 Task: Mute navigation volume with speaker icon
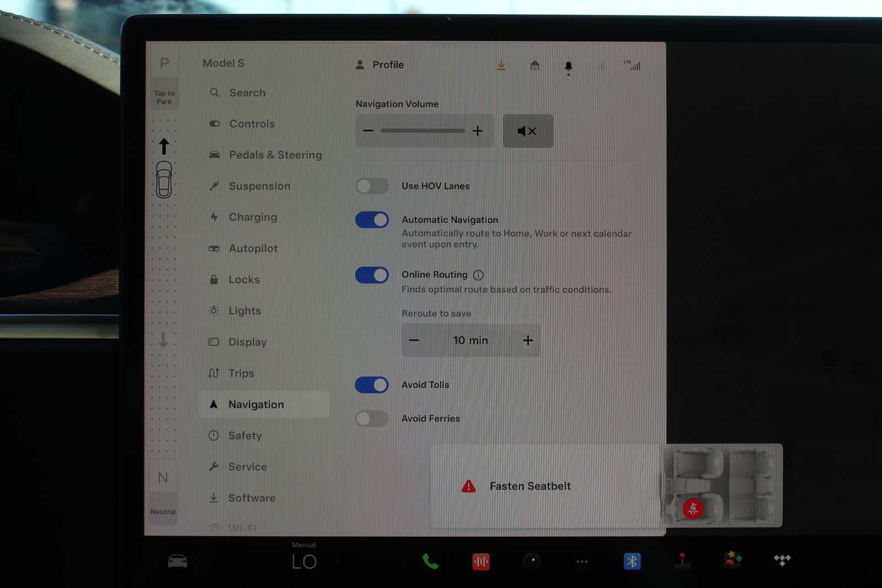[x=528, y=131]
